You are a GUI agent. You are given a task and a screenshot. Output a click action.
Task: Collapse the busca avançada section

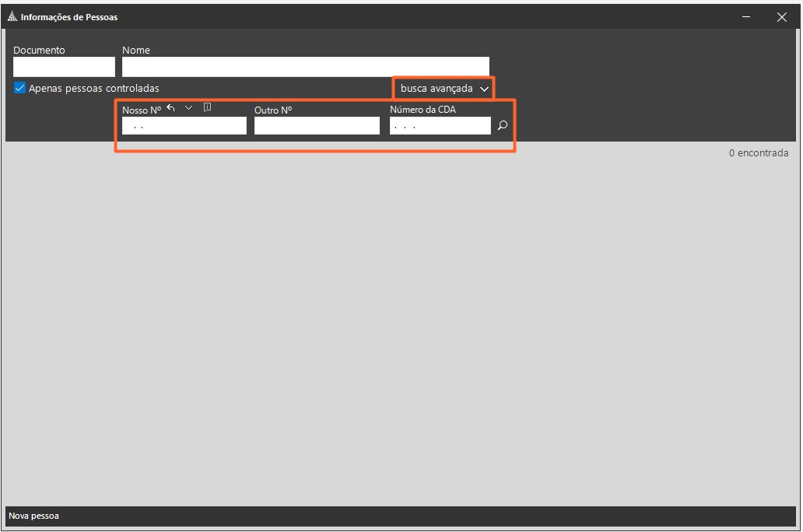[x=437, y=89]
